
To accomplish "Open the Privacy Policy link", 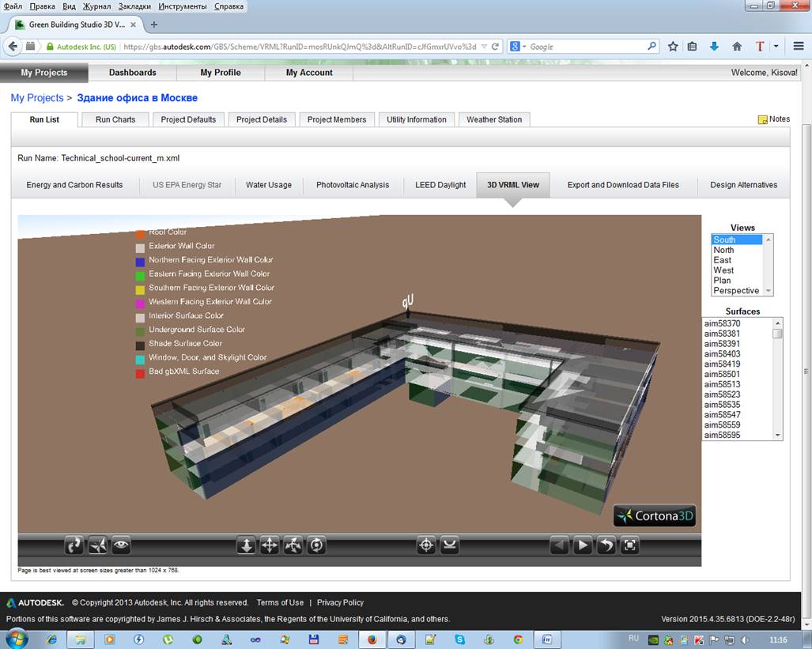I will [340, 602].
